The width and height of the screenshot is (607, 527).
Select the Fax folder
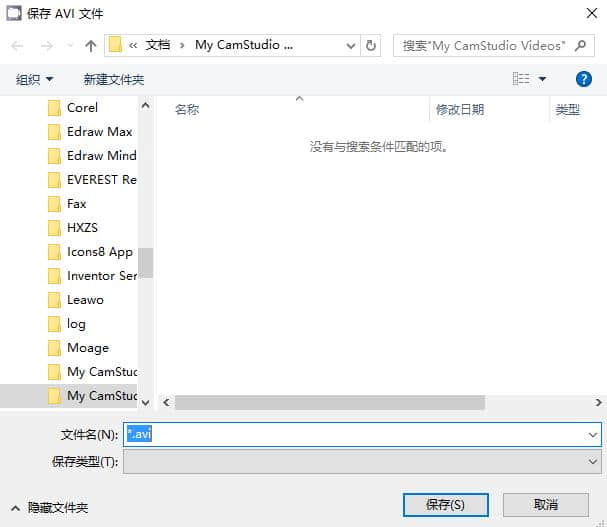pos(76,204)
